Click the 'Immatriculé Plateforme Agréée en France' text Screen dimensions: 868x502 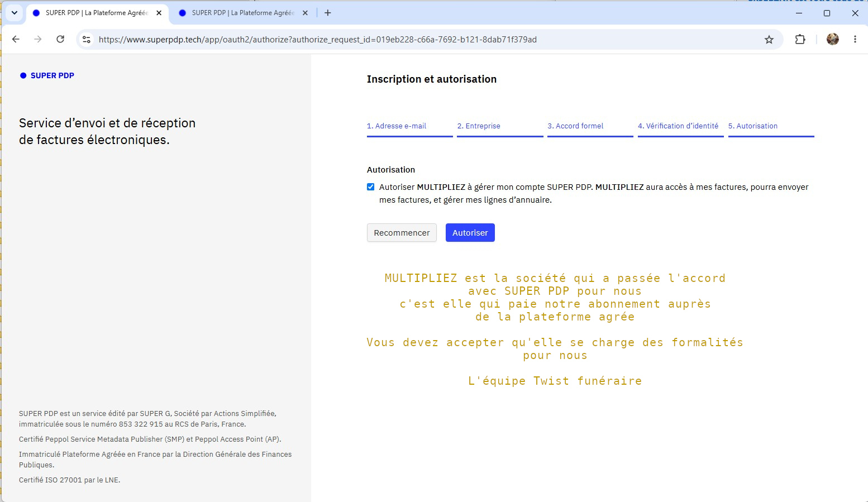pos(155,460)
